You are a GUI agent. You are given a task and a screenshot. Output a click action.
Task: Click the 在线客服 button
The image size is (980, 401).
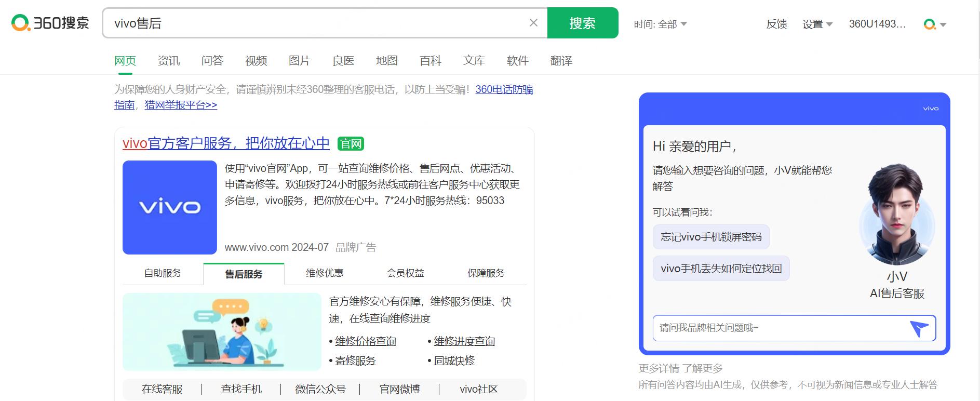(162, 389)
